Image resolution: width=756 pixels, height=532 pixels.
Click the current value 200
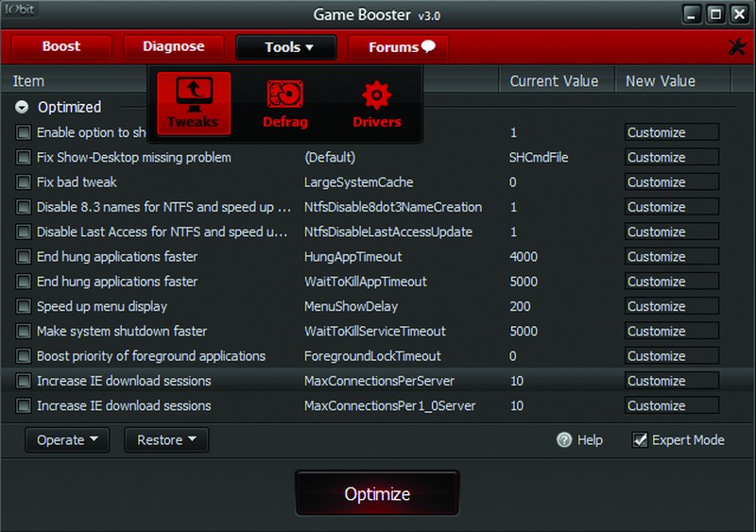[x=521, y=306]
